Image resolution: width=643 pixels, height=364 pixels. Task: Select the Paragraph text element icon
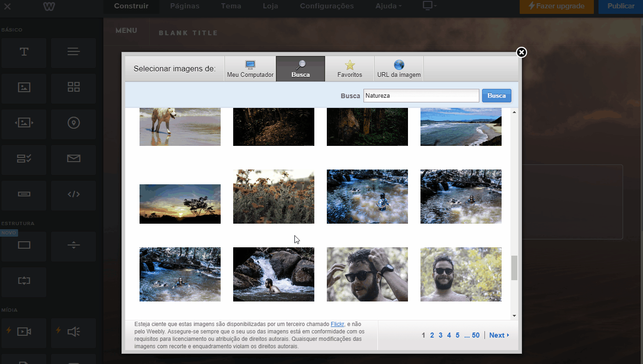73,52
